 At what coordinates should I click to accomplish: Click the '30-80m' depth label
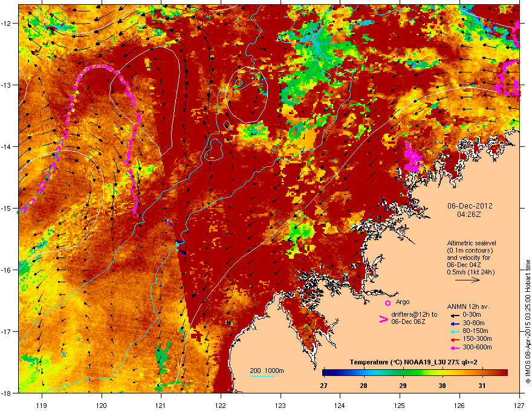[473, 323]
